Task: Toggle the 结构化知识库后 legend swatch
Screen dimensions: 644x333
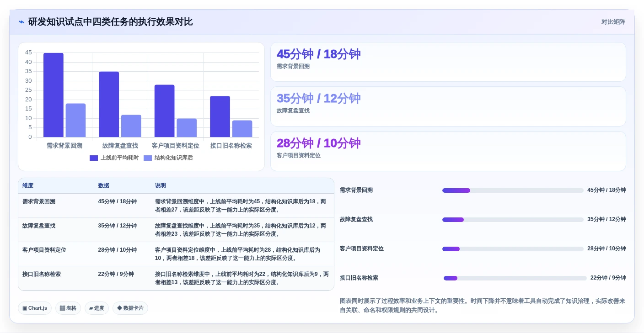Action: pyautogui.click(x=148, y=158)
